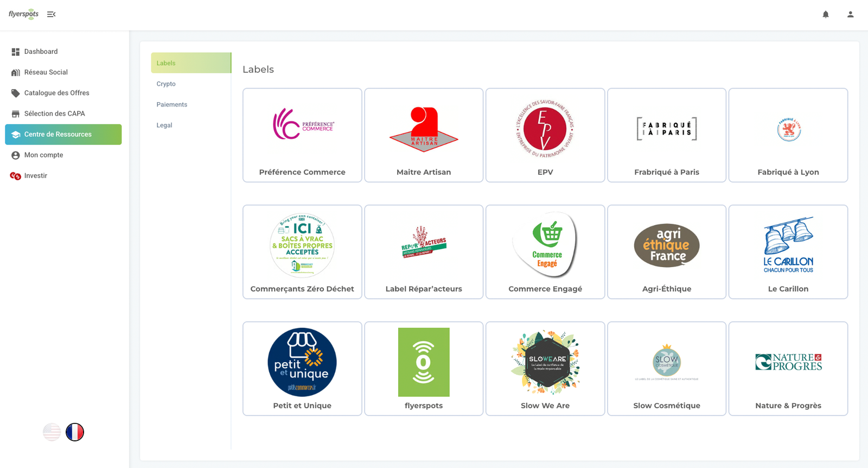868x468 pixels.
Task: Open the Le Carillon card title
Action: (x=788, y=289)
